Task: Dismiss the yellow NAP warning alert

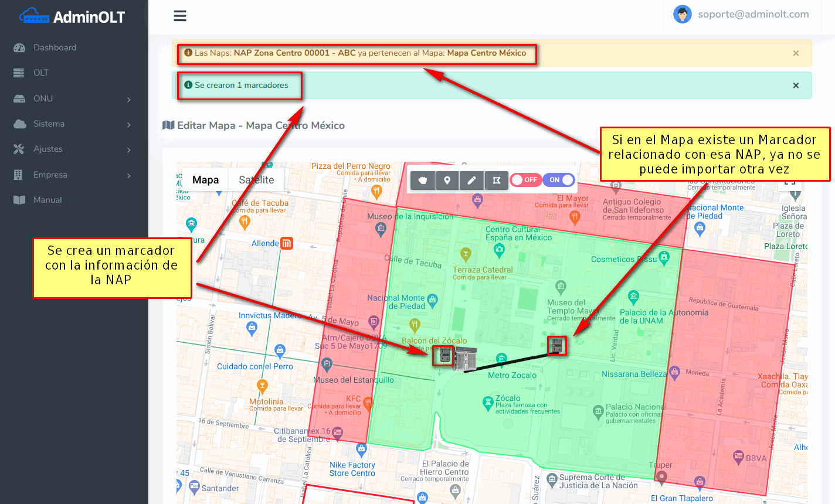Action: [x=796, y=53]
